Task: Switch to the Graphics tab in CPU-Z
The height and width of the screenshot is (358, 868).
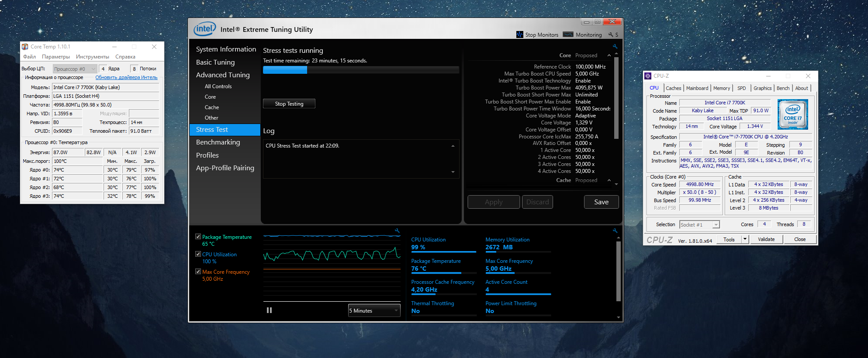Action: tap(763, 88)
